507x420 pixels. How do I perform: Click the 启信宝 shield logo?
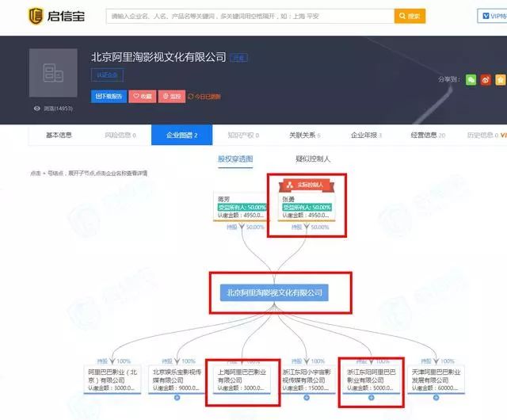36,16
